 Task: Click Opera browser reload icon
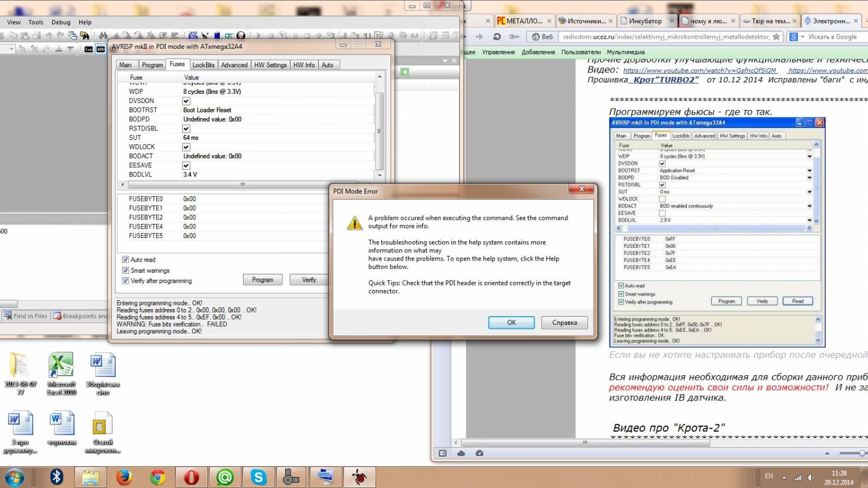(497, 36)
